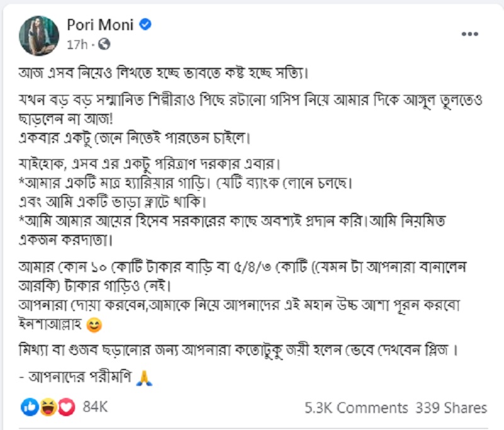Open Pori Moni's profile picture
Image resolution: width=504 pixels, height=430 pixels.
[x=39, y=36]
